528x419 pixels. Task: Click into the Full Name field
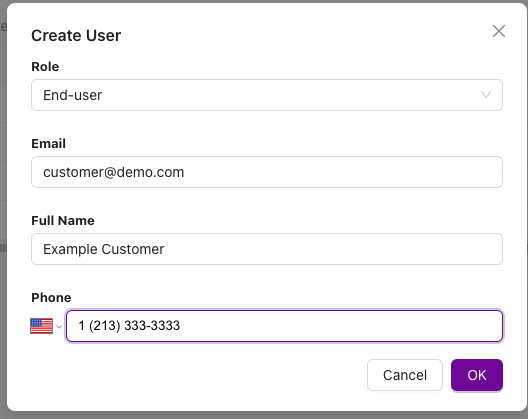267,249
